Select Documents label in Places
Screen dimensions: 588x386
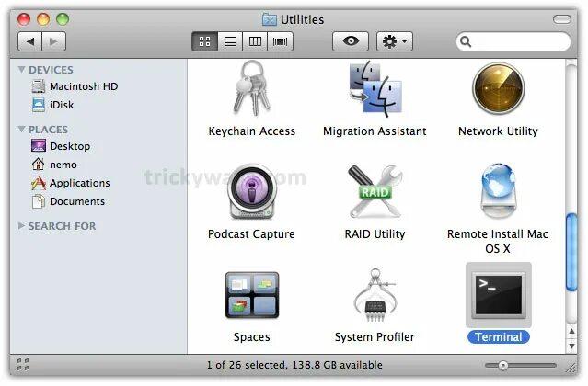(77, 201)
